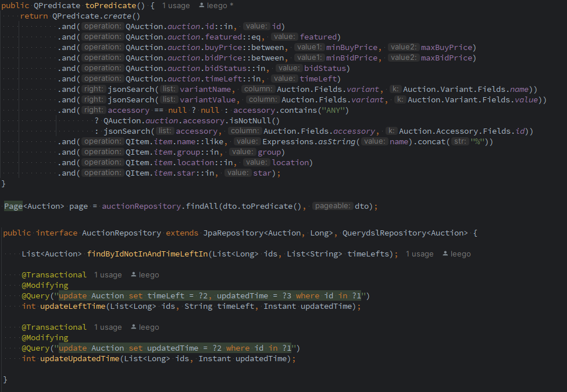
Task: Click the author icon above the updateLeftTime query
Action: (x=133, y=275)
